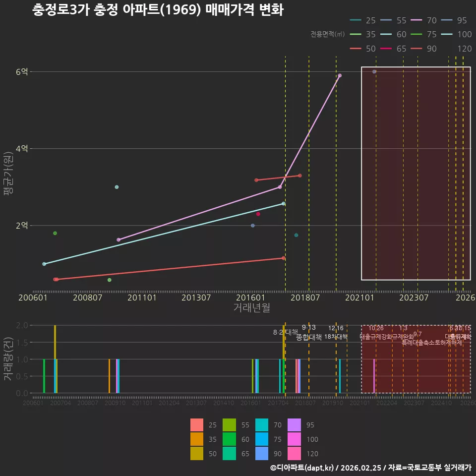Click the 2.0 label on the volume axis
The height and width of the screenshot is (476, 476).
(x=22, y=325)
